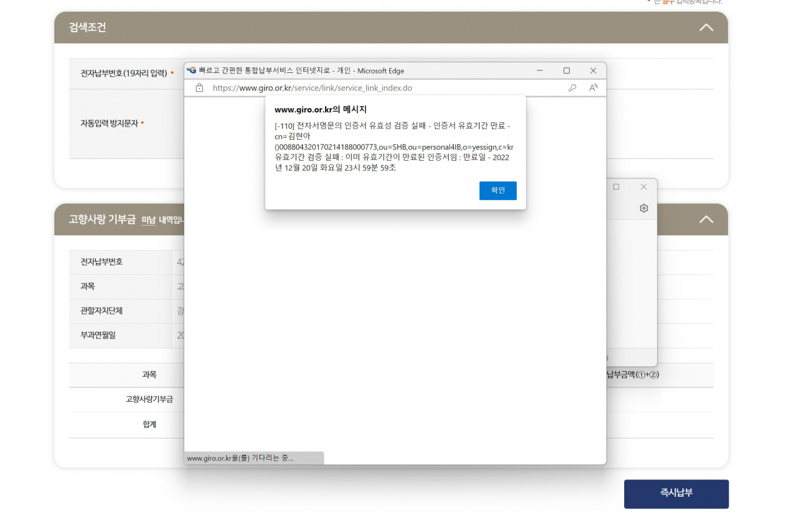Viewport: 791px width, 532px height.
Task: Select the 전자납부번호(19자리 입력) label
Action: pyautogui.click(x=124, y=74)
